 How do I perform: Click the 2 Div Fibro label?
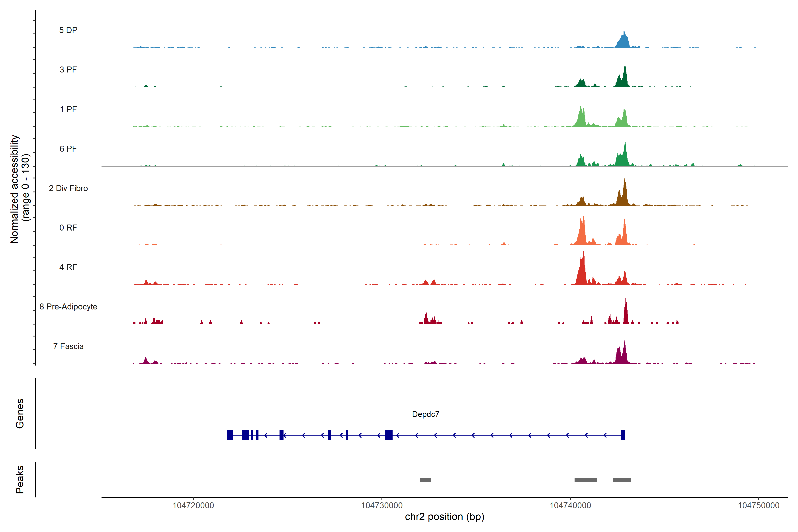pos(68,188)
